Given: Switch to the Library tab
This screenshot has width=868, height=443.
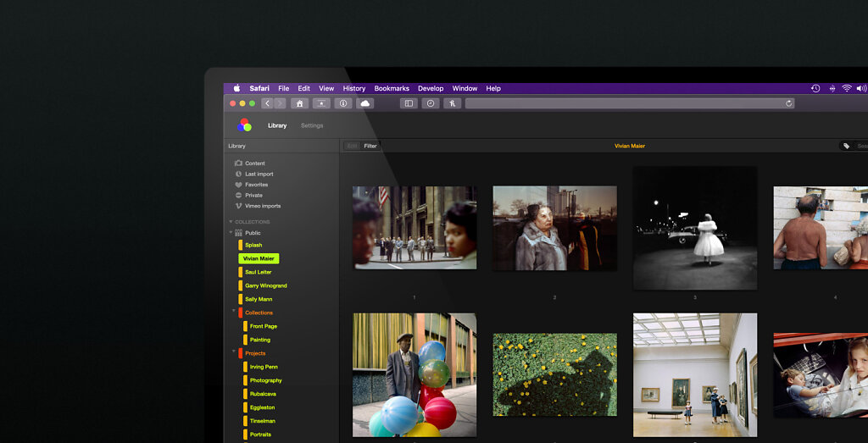Looking at the screenshot, I should pos(277,125).
